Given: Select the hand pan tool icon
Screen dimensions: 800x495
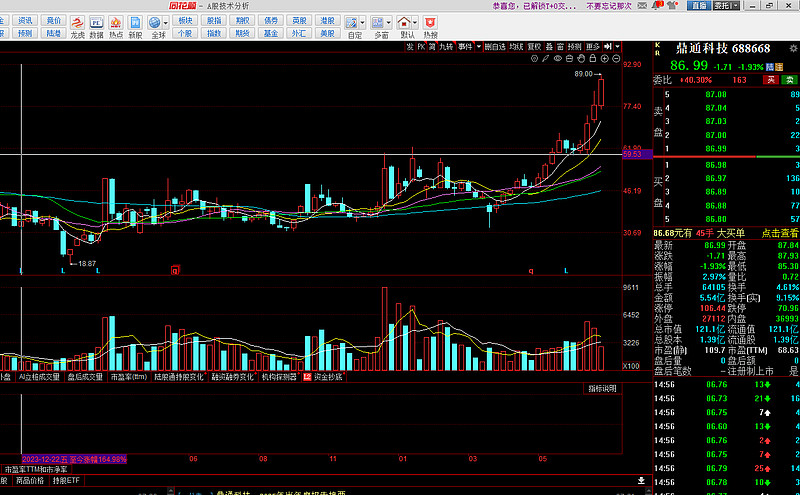Looking at the screenshot, I should [581, 59].
